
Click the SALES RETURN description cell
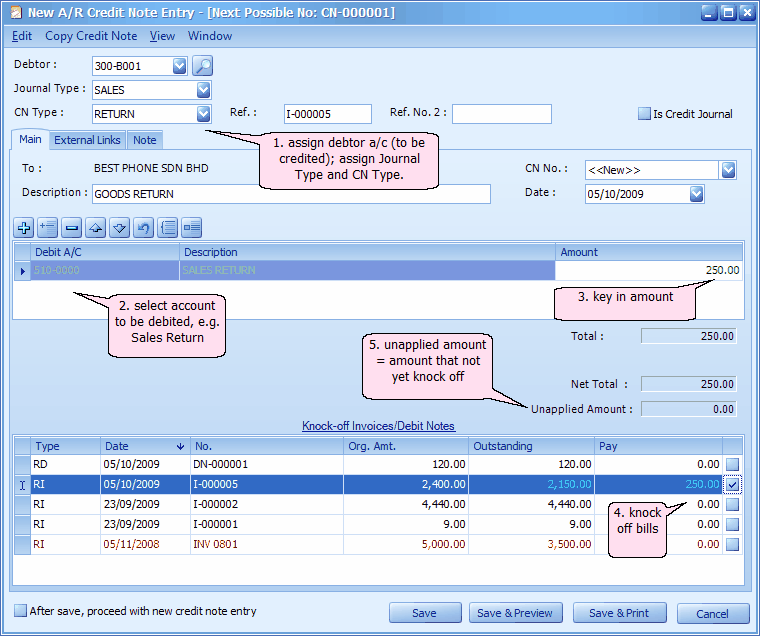point(367,270)
